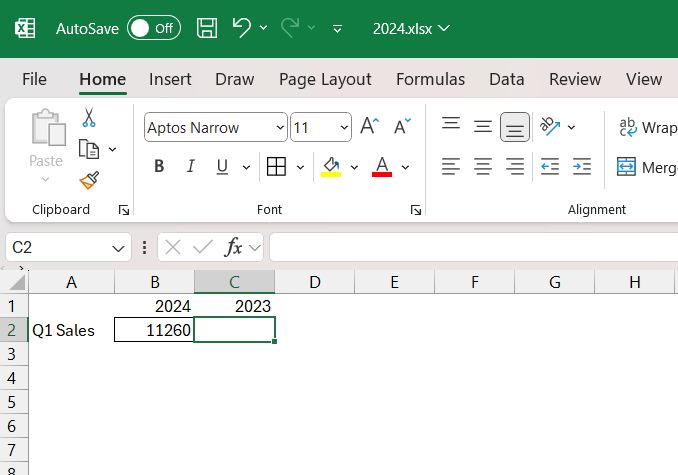Open Customize Quick Access Toolbar menu
Image resolution: width=678 pixels, height=475 pixels.
(337, 29)
